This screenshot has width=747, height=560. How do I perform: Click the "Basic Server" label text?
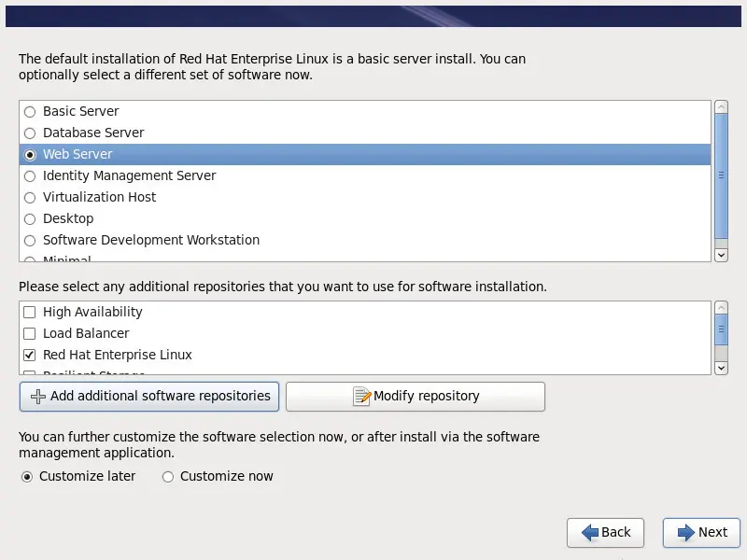pos(81,111)
